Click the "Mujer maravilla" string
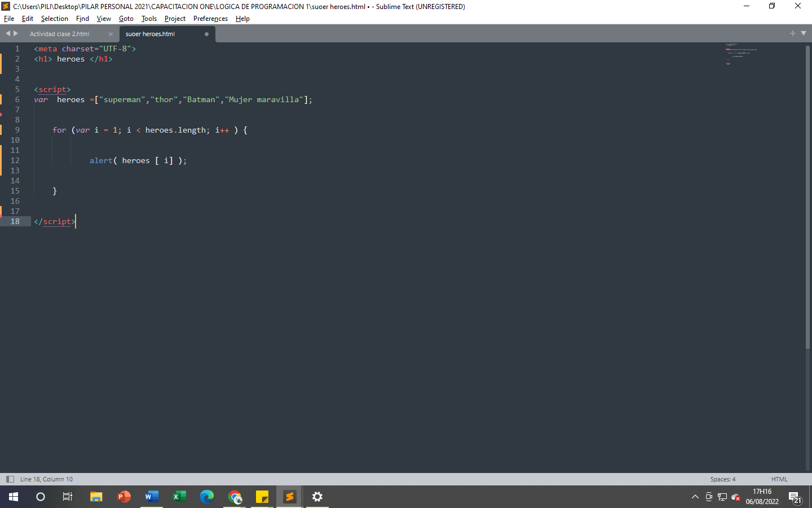812x508 pixels. 264,99
